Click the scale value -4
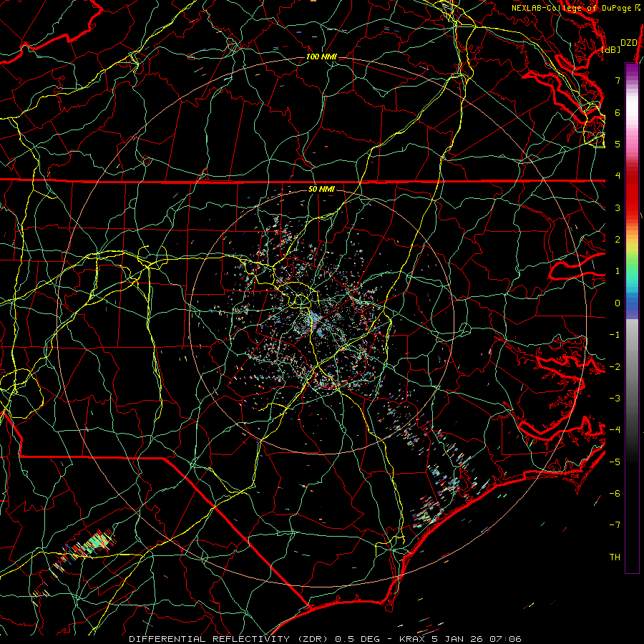Screen dimensions: 644x644 (615, 430)
